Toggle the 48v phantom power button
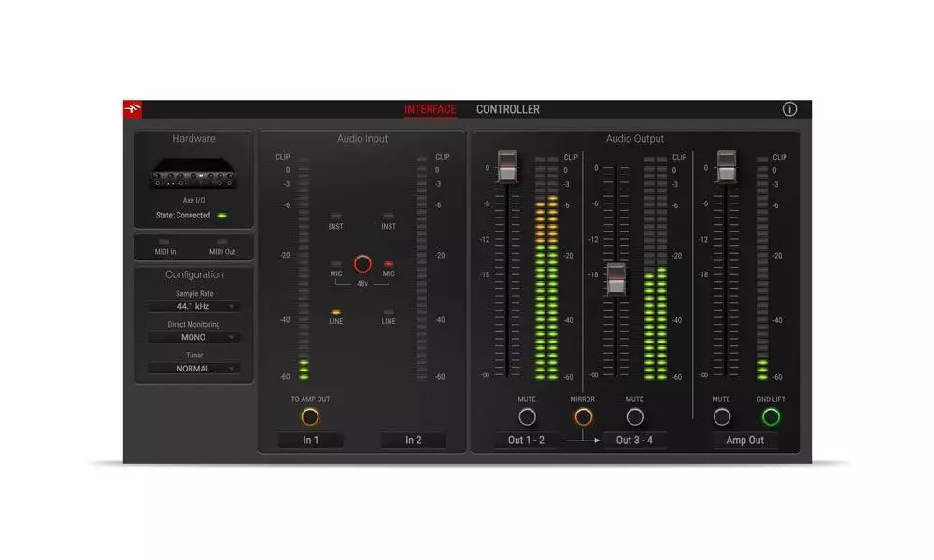The height and width of the screenshot is (560, 934). pos(362,263)
